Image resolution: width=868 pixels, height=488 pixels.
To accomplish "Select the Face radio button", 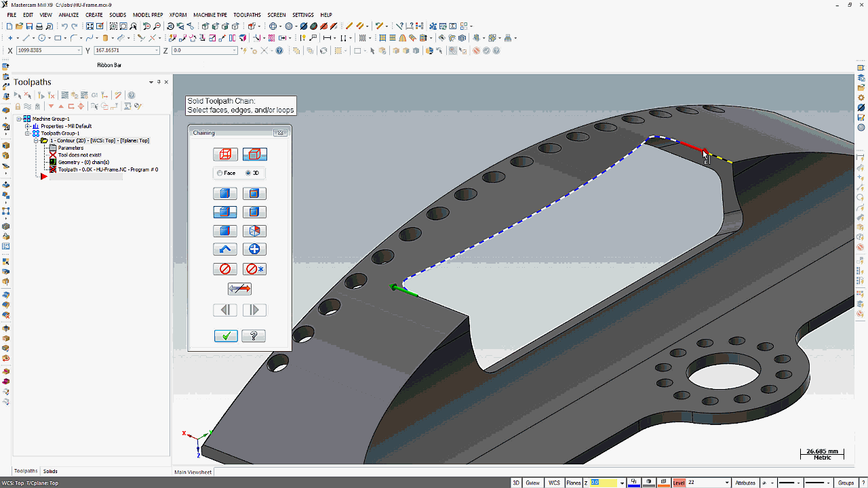I will pos(220,174).
